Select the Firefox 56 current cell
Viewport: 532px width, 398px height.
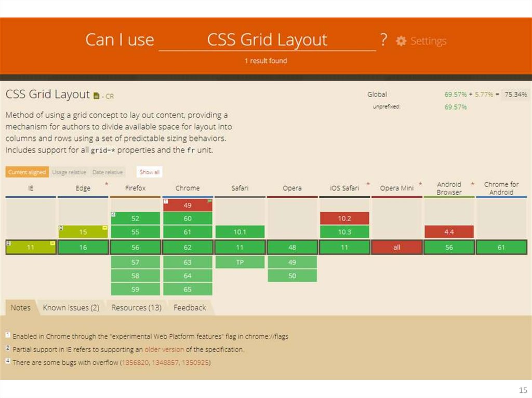(136, 247)
